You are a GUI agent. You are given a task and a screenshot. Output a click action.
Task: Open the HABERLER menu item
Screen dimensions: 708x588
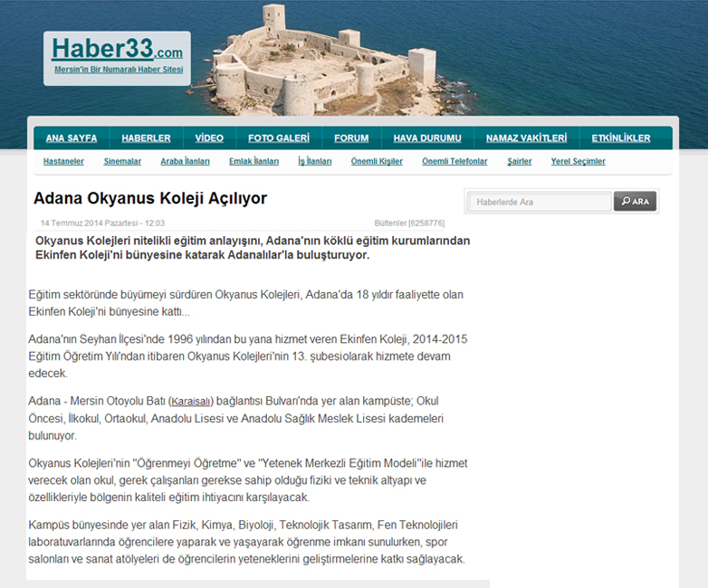click(146, 138)
